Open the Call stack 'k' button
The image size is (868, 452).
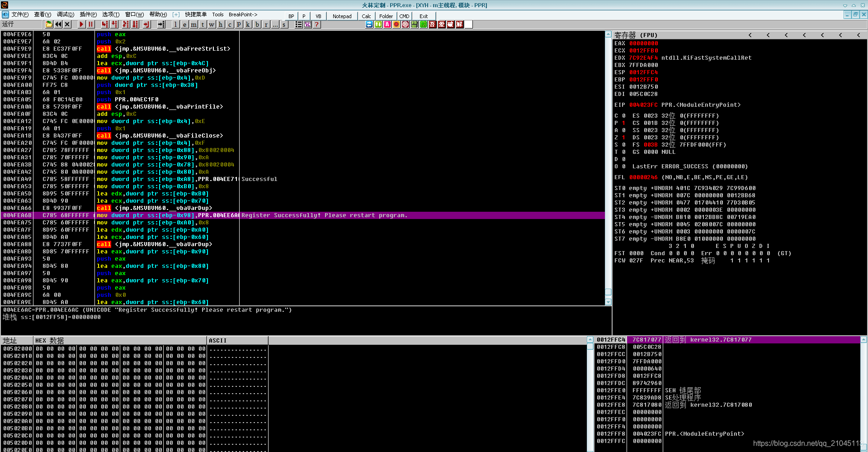coord(248,24)
